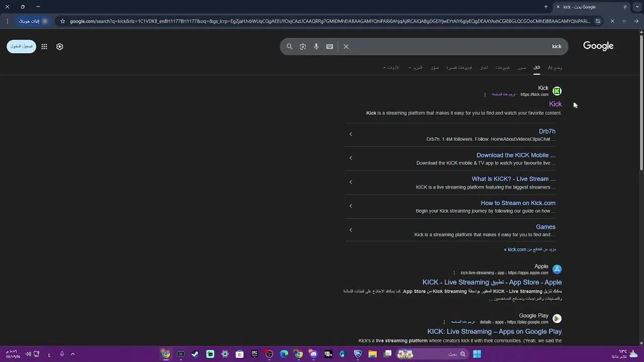Expand the Download the KICK Mobile sitelink
This screenshot has width=644, height=362.
pyautogui.click(x=351, y=158)
